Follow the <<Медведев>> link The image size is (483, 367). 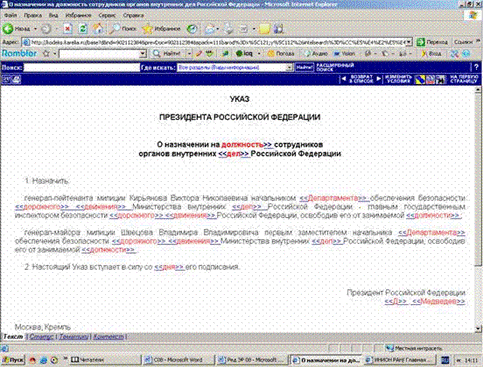(438, 301)
